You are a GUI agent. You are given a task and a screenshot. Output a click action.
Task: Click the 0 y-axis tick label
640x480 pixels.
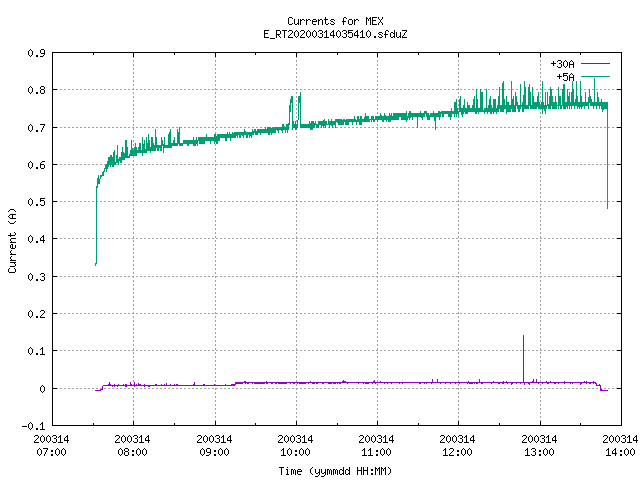point(42,389)
